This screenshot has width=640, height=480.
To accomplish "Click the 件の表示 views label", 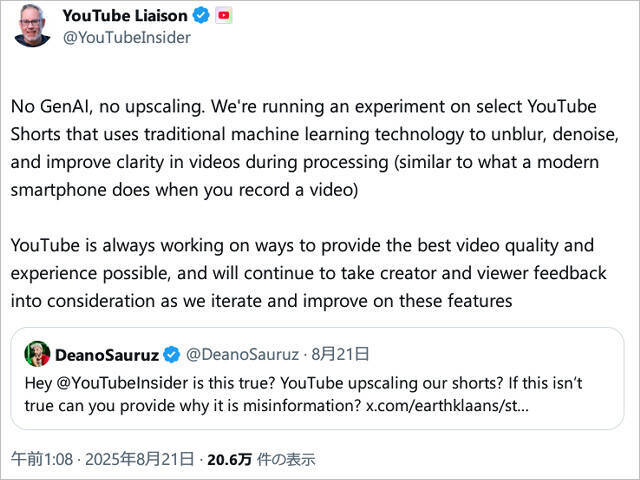I will 286,459.
